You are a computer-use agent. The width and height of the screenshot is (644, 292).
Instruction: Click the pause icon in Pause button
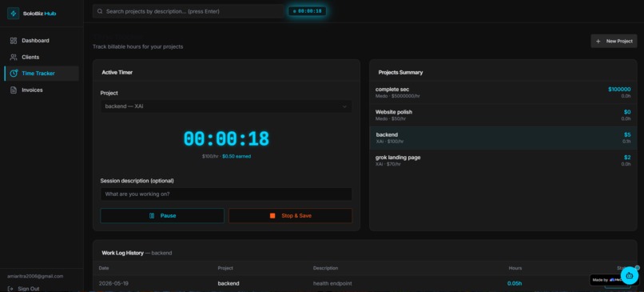pos(152,215)
